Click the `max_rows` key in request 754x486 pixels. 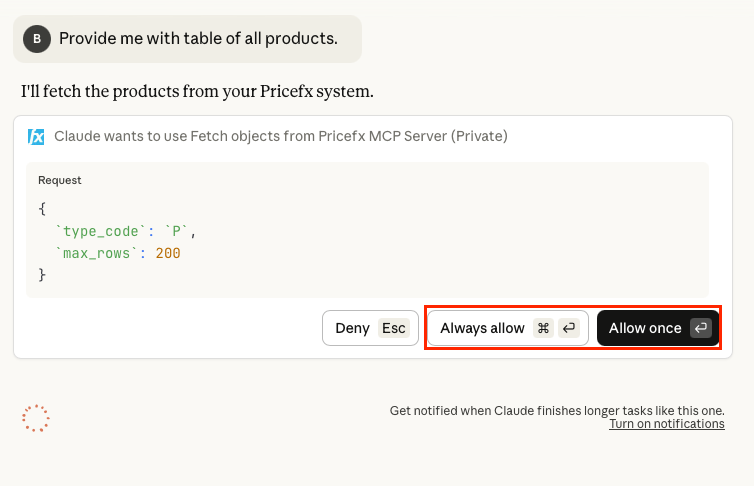(97, 253)
